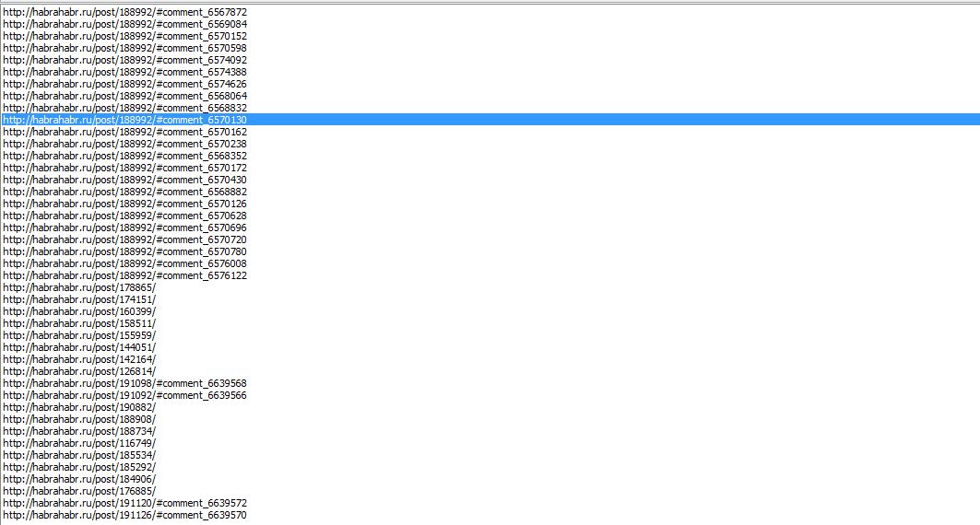This screenshot has height=525, width=980.
Task: Select the habrahabr post/184906/ row
Action: point(79,479)
